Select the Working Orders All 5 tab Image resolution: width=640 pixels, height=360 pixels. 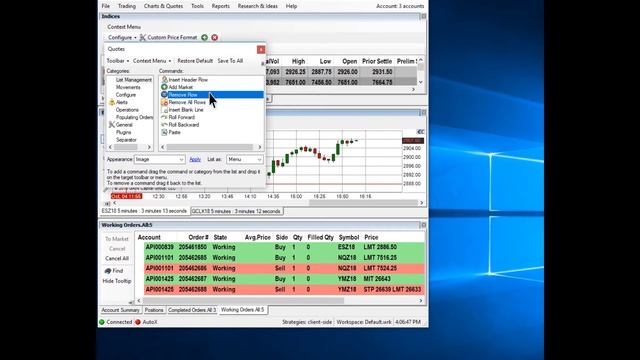tap(242, 310)
